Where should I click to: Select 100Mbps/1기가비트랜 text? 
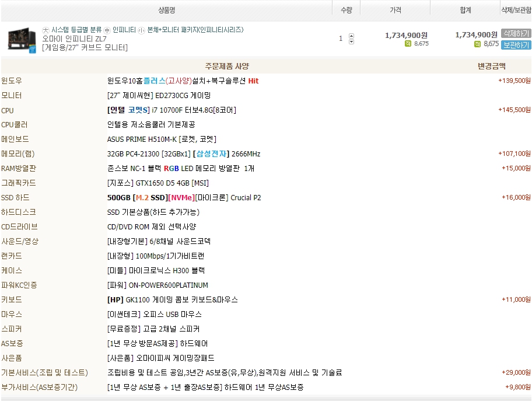156,256
